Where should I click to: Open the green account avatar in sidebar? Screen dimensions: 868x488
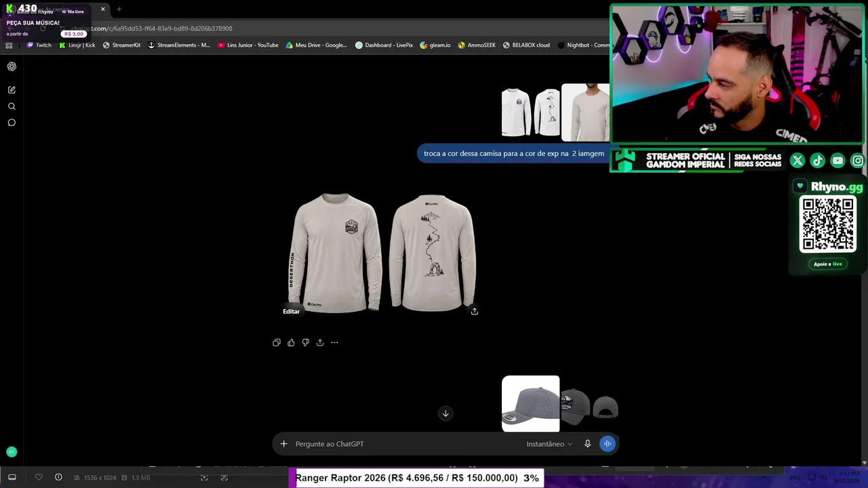tap(12, 452)
